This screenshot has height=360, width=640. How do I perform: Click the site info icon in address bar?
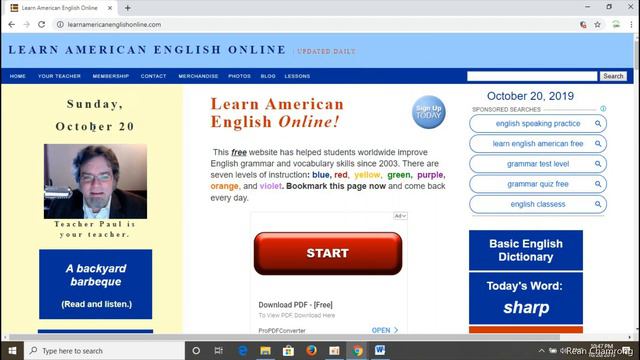60,24
